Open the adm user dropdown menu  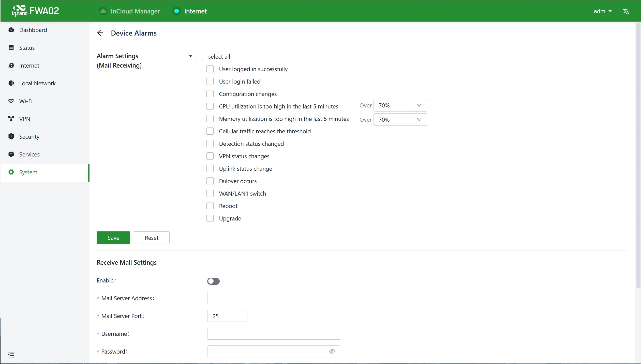click(x=603, y=11)
